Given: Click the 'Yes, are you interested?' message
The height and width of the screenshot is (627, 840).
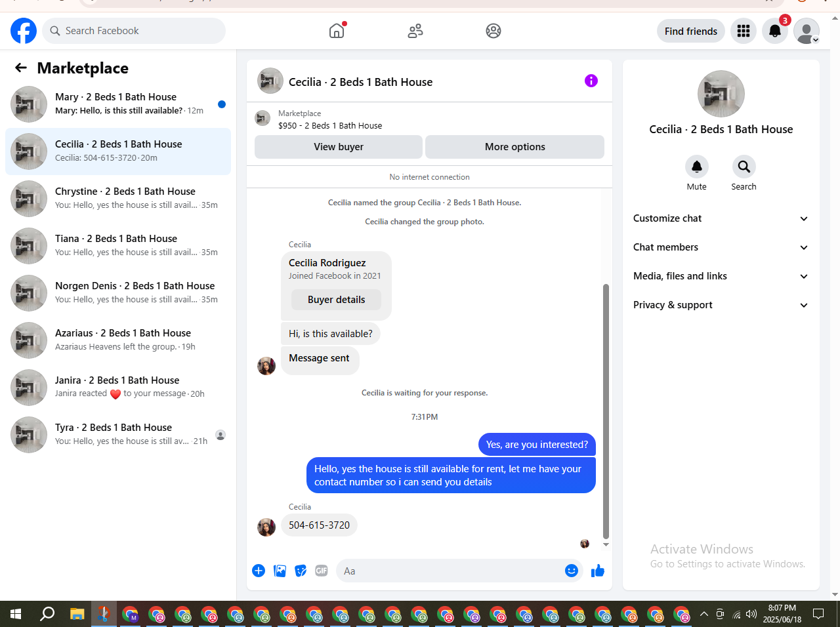Looking at the screenshot, I should (537, 445).
